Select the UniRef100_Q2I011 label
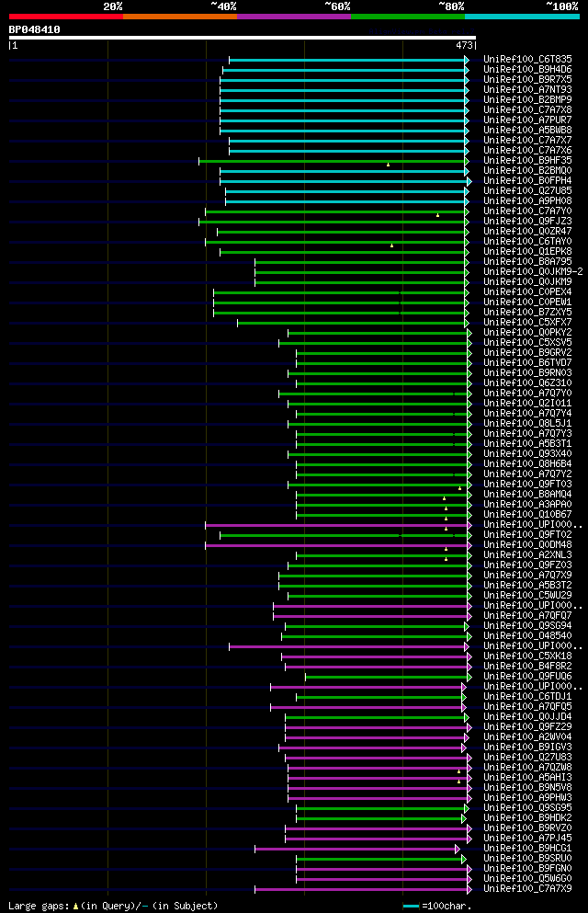The height and width of the screenshot is (913, 588). tap(527, 404)
